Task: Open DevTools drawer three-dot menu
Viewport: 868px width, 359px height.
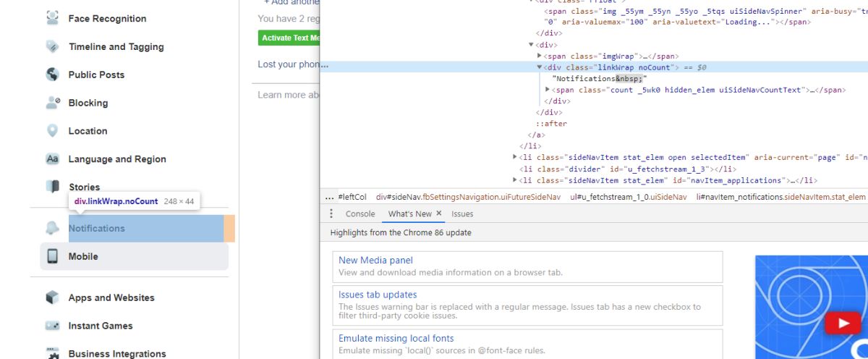Action: [x=331, y=214]
